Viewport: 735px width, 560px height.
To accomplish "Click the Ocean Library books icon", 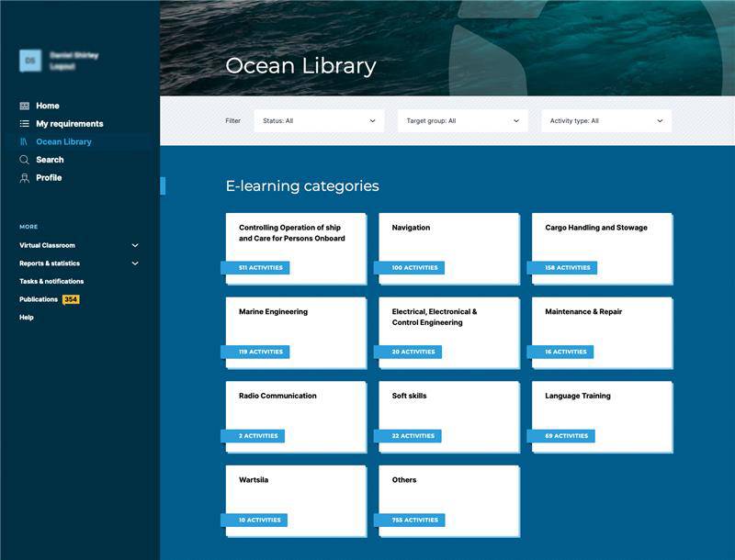I will click(25, 142).
